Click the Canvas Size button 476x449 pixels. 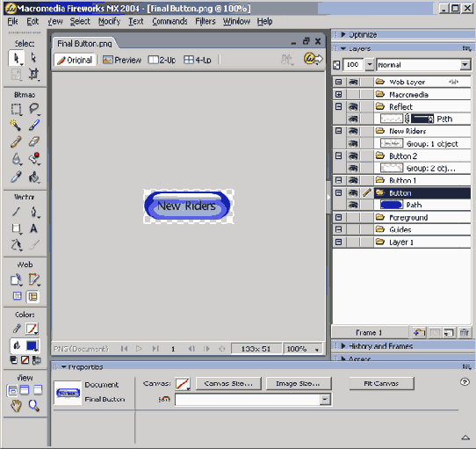[228, 384]
